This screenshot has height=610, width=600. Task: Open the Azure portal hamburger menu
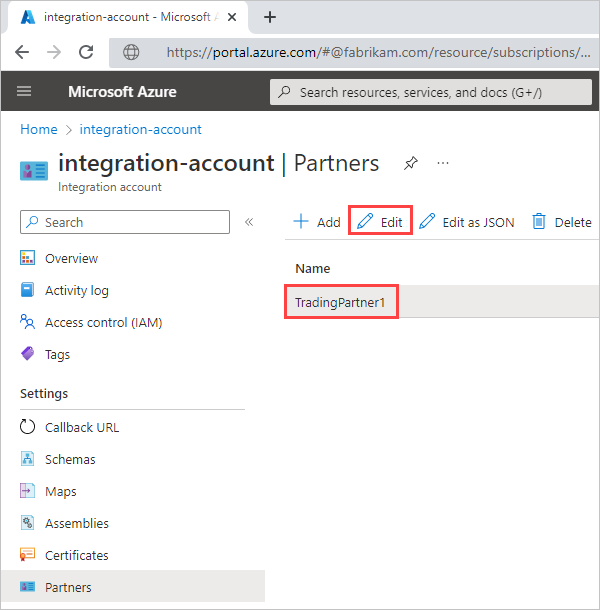coord(25,92)
